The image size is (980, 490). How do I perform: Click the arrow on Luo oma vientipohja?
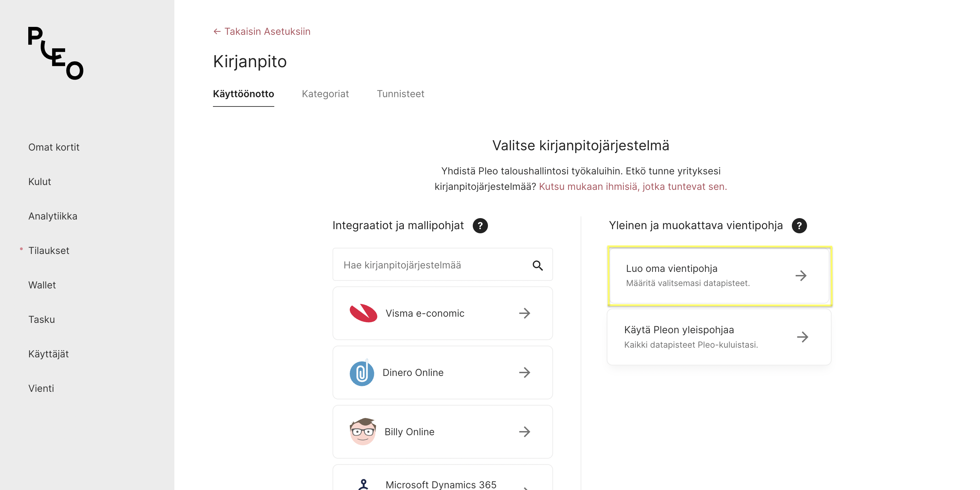[x=801, y=275]
